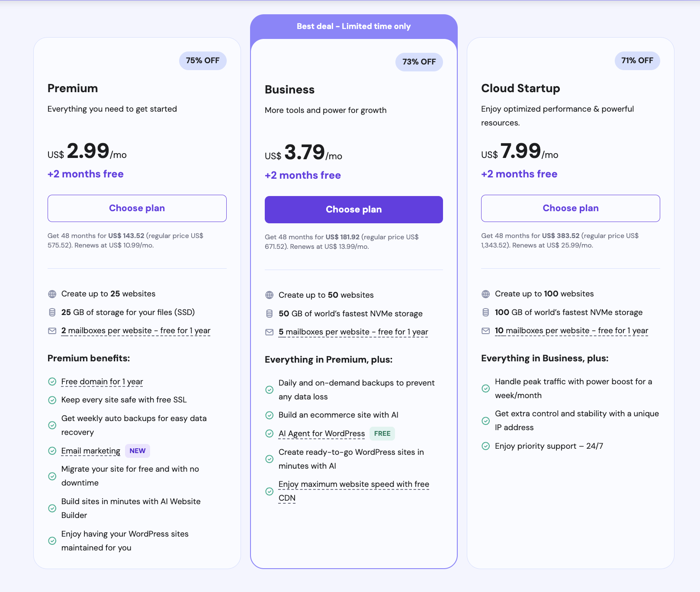This screenshot has height=592, width=700.
Task: Choose the Cloud Startup plan
Action: point(570,208)
